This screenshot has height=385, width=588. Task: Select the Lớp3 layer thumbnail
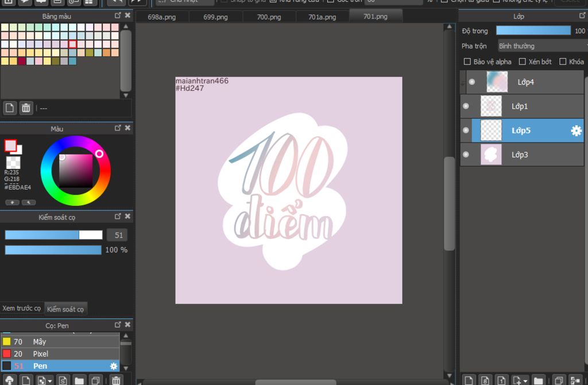pyautogui.click(x=491, y=155)
